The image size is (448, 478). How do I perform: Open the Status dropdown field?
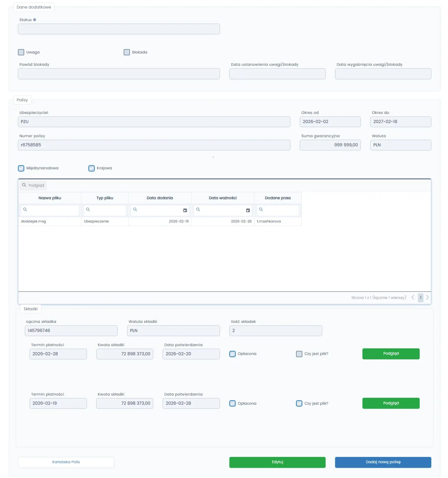[119, 29]
